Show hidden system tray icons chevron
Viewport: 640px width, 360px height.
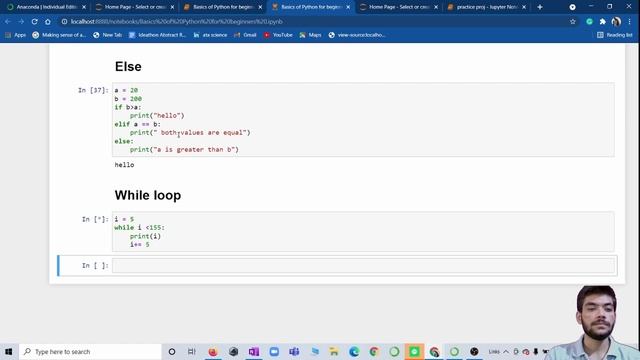pos(506,351)
